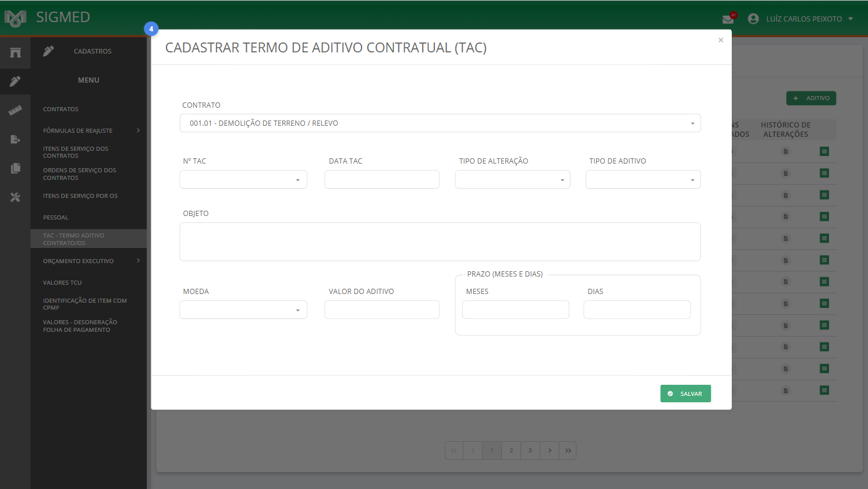Click first row's green list icon
This screenshot has height=489, width=868.
pyautogui.click(x=824, y=151)
